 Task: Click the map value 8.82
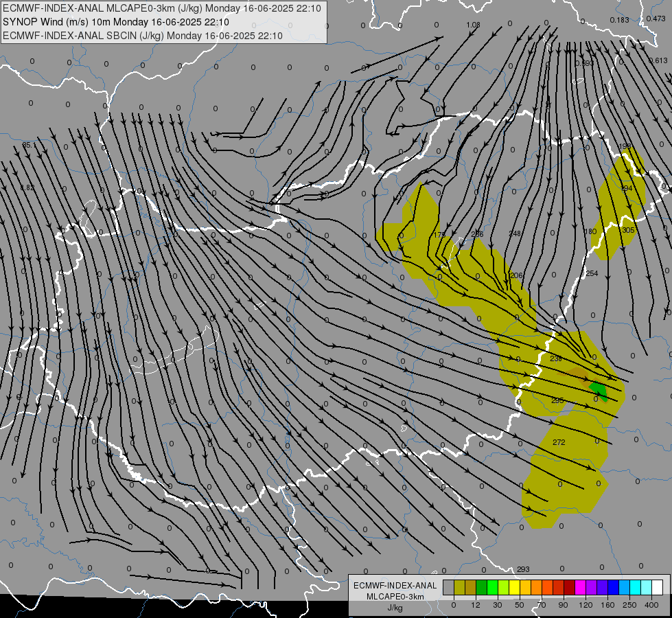click(27, 187)
